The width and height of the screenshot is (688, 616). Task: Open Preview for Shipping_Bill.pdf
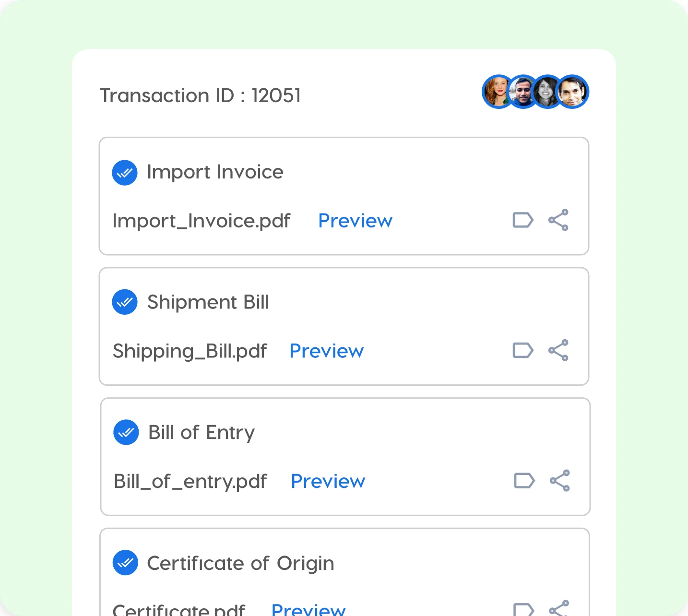point(326,351)
